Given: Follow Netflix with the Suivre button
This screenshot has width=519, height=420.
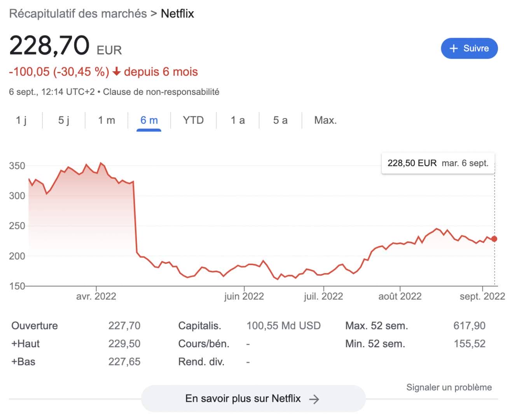Looking at the screenshot, I should [x=469, y=48].
